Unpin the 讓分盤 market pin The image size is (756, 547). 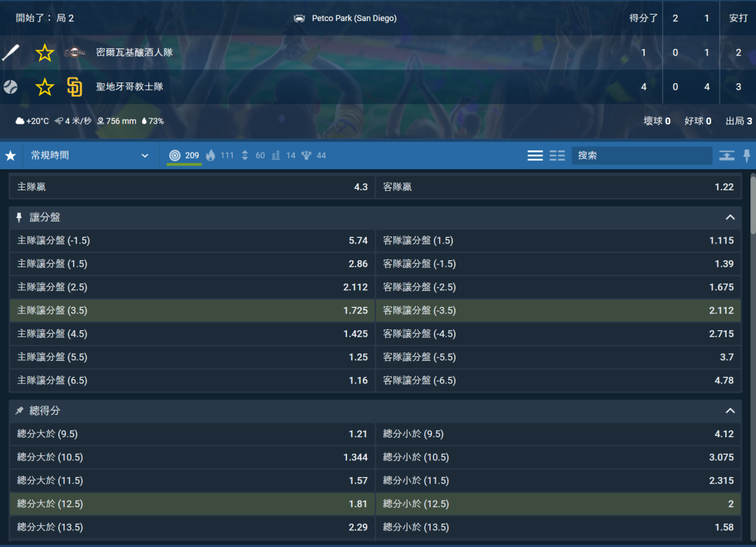20,218
